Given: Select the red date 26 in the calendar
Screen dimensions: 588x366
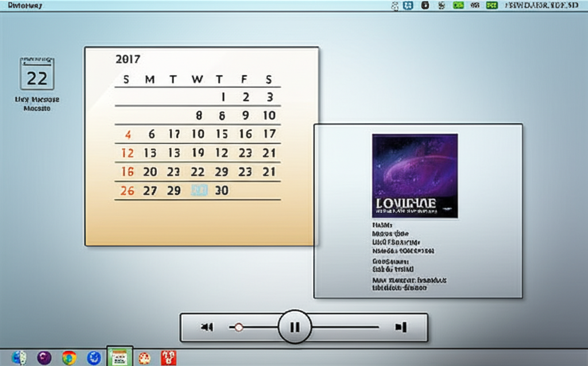Looking at the screenshot, I should (x=127, y=191).
